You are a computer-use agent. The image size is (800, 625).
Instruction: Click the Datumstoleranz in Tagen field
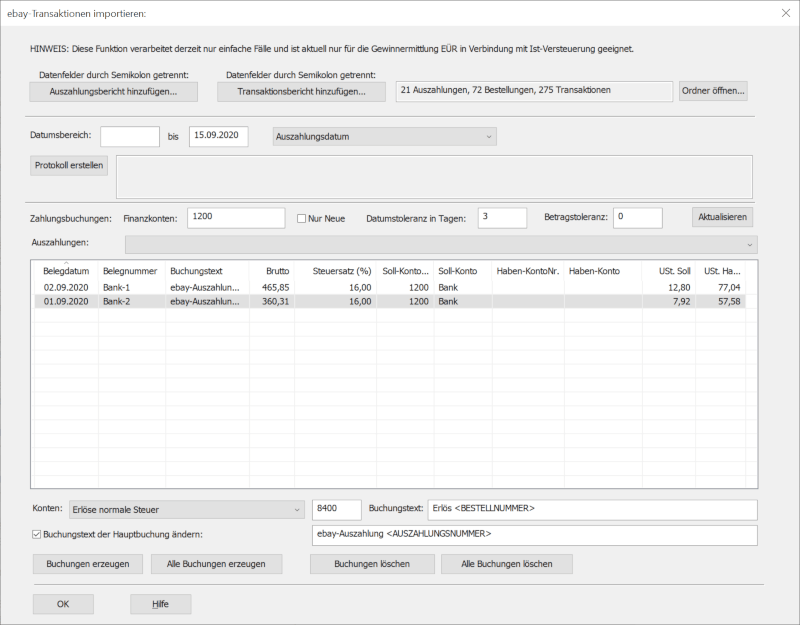point(502,218)
